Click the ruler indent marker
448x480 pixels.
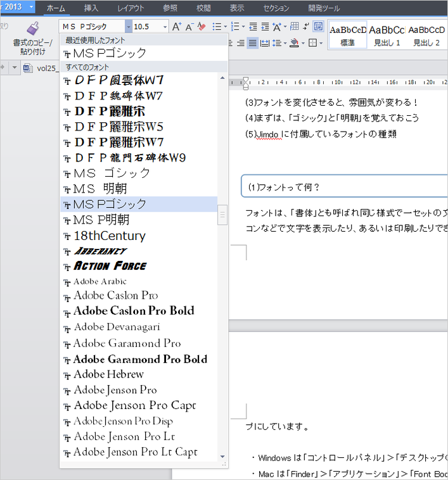tap(246, 83)
